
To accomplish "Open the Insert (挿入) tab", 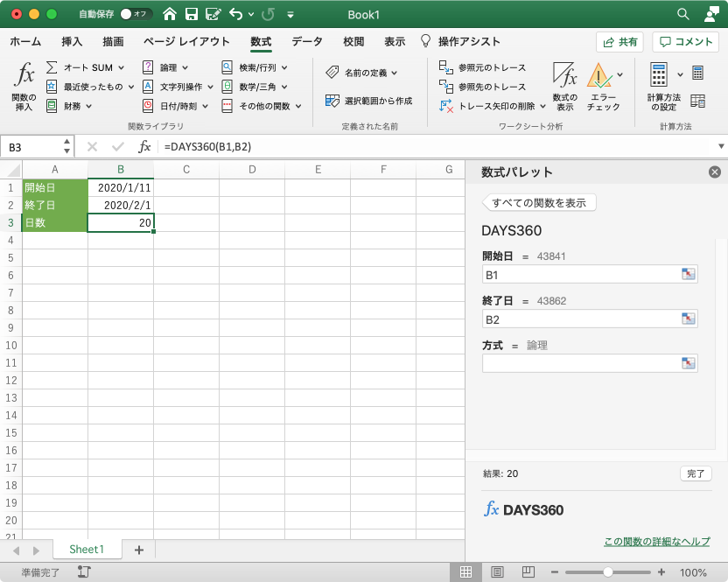I will [x=72, y=41].
